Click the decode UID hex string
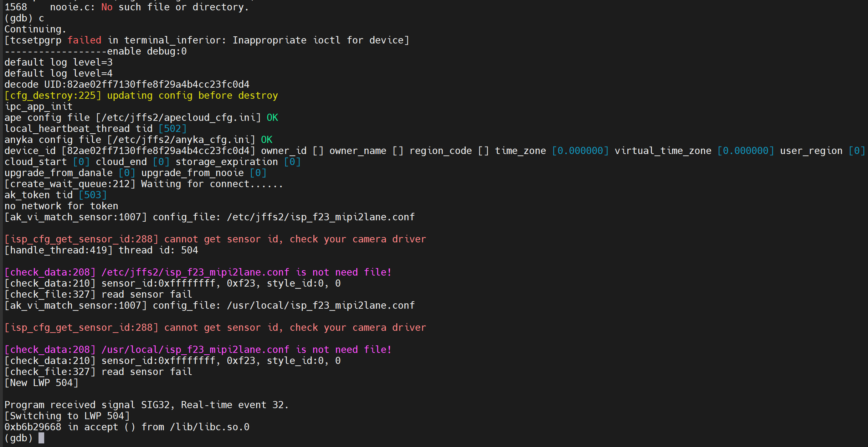This screenshot has height=447, width=868. pyautogui.click(x=158, y=84)
